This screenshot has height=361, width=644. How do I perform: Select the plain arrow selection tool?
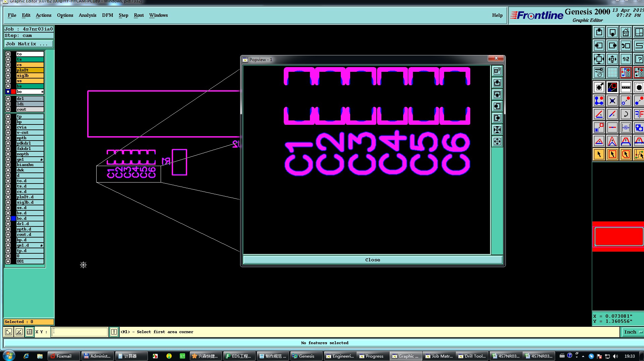(x=599, y=154)
